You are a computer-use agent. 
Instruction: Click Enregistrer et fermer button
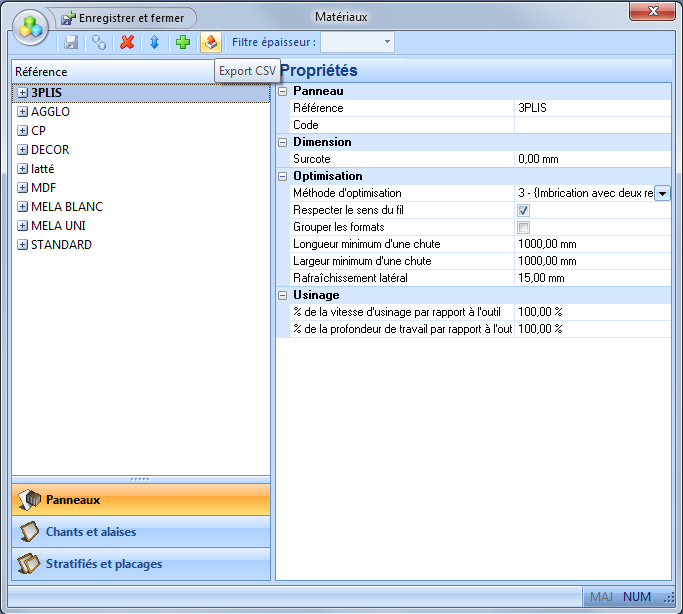click(x=123, y=18)
